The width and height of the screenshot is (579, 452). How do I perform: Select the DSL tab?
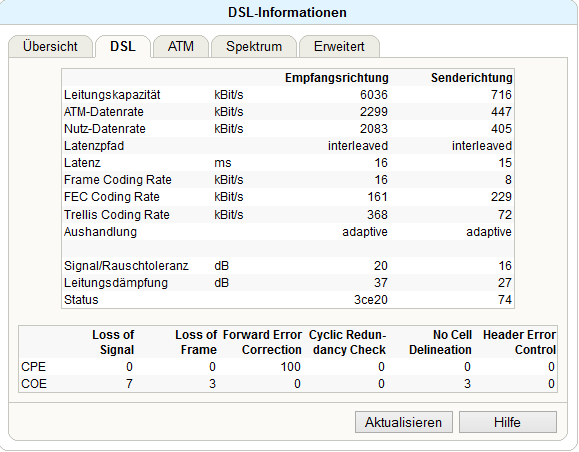click(123, 47)
